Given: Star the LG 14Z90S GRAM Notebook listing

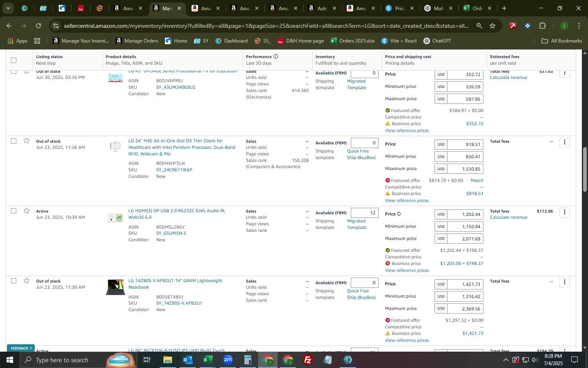Looking at the screenshot, I should [x=27, y=280].
